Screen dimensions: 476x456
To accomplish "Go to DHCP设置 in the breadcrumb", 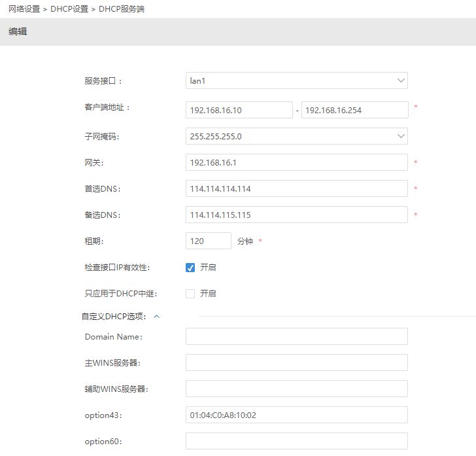I will pyautogui.click(x=69, y=9).
